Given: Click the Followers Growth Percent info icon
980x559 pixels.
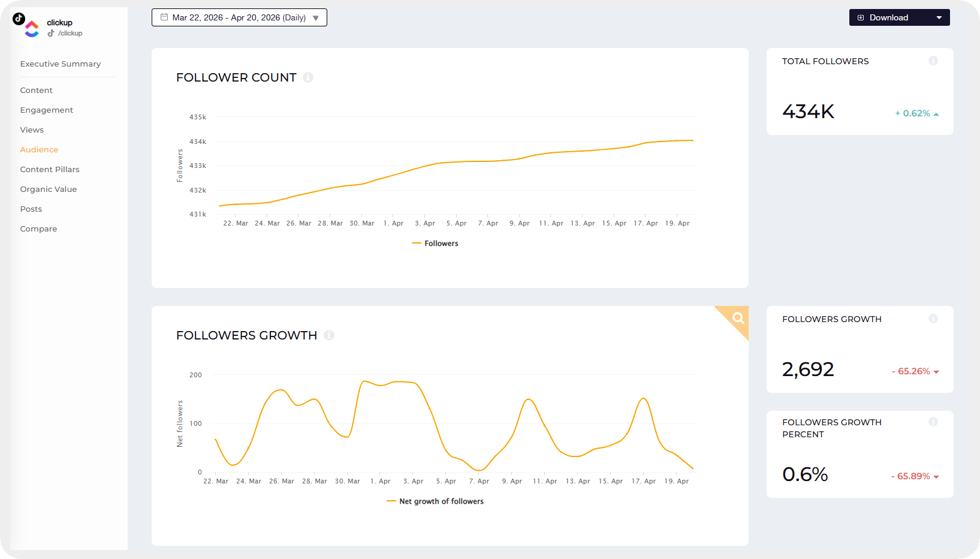Looking at the screenshot, I should pyautogui.click(x=933, y=422).
